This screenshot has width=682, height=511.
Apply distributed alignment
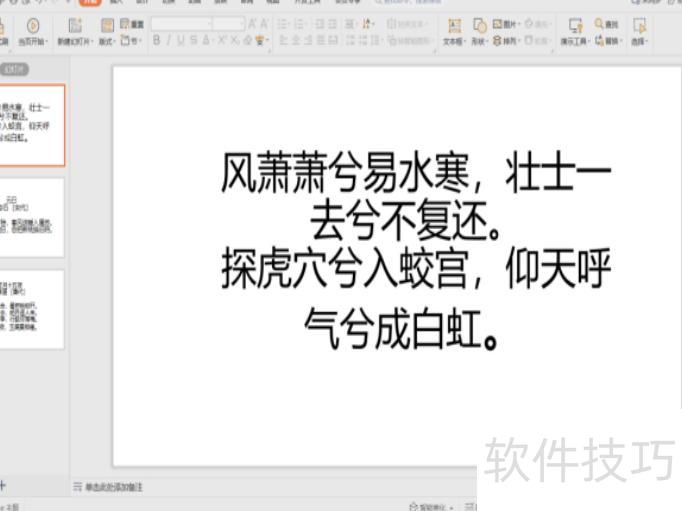[x=333, y=40]
